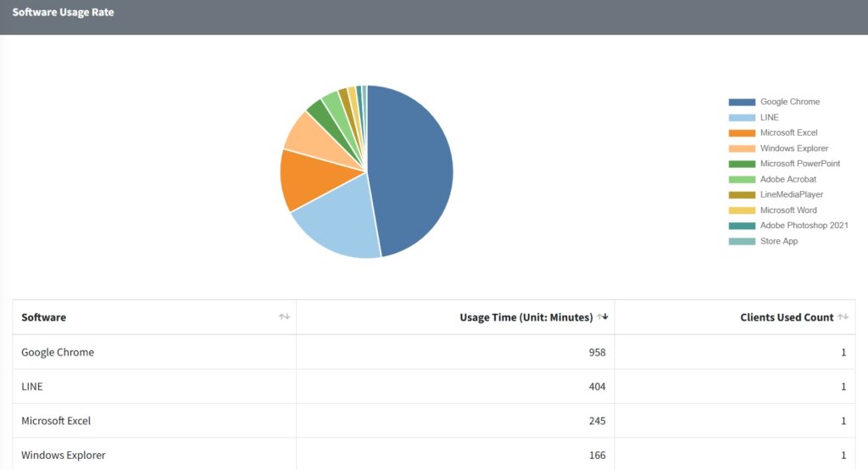The image size is (868, 470).
Task: Click the Google Chrome table row
Action: tap(434, 352)
